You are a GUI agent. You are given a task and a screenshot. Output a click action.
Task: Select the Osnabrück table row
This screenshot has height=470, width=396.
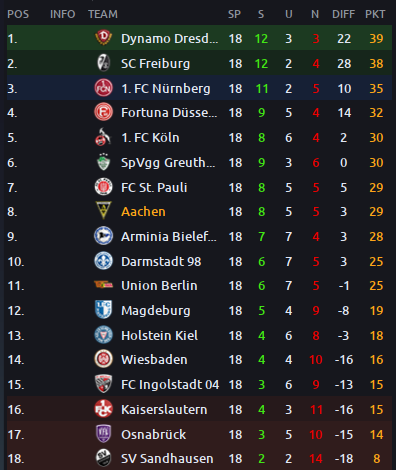point(199,434)
